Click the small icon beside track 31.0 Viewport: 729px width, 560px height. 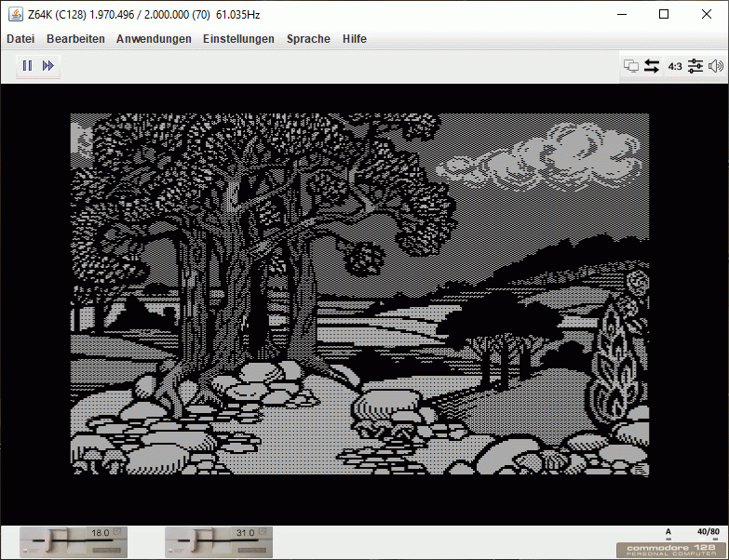pos(263,531)
